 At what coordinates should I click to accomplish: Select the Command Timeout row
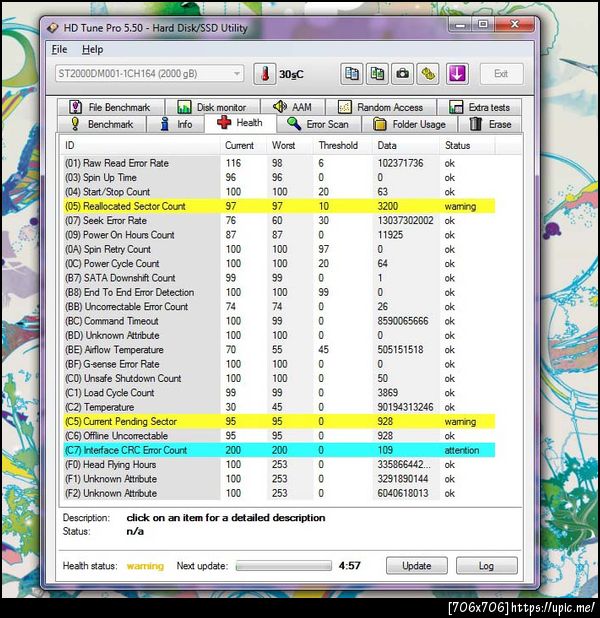(x=279, y=321)
